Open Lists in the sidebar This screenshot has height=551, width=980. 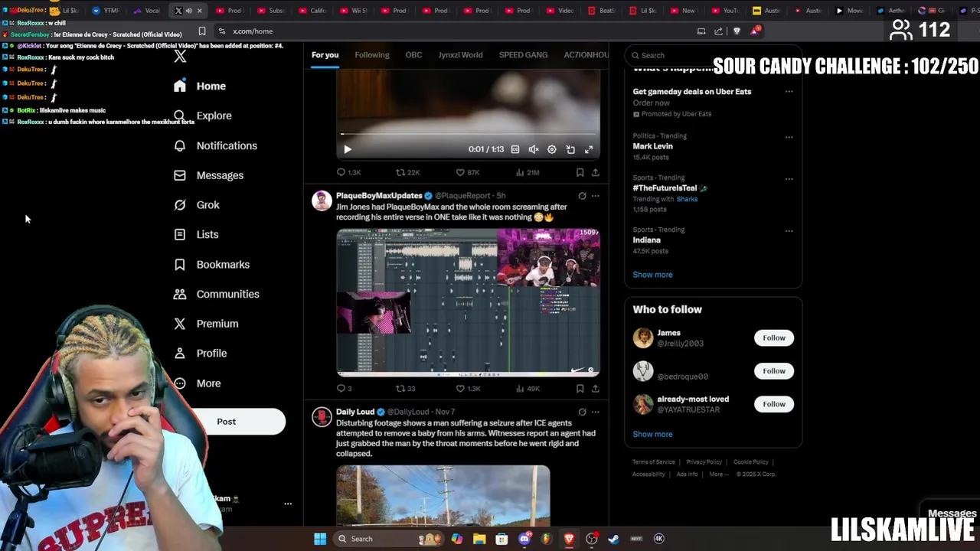click(x=196, y=235)
